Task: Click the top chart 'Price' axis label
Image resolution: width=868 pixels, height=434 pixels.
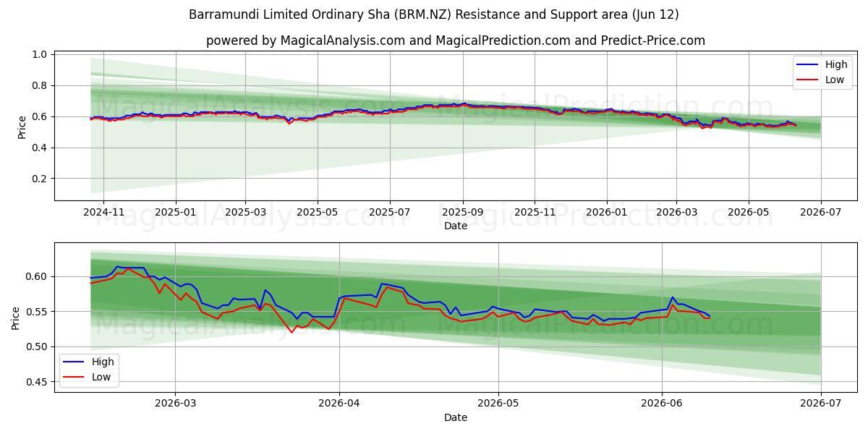Action: (x=22, y=127)
